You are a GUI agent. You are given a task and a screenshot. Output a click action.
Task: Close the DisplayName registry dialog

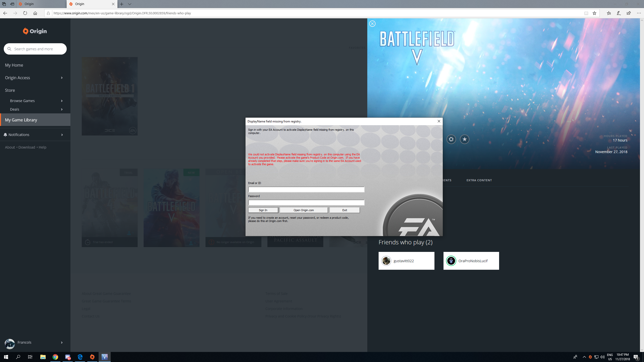point(439,121)
